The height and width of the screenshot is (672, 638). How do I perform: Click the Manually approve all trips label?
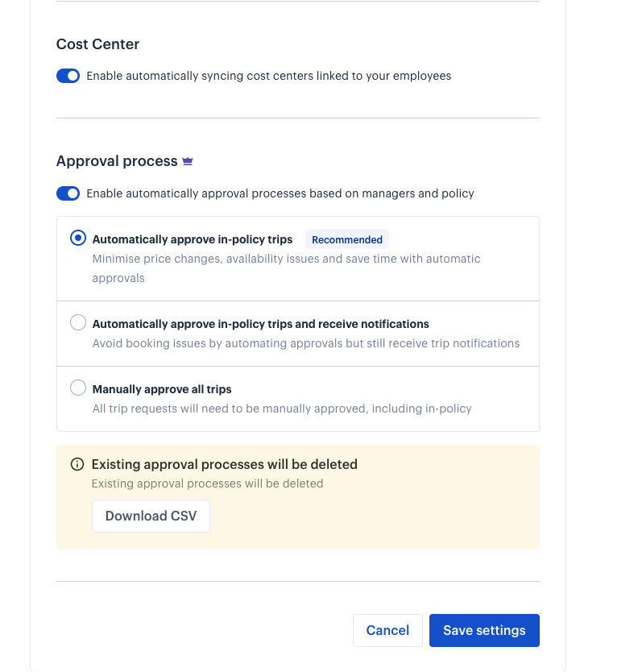(x=162, y=389)
